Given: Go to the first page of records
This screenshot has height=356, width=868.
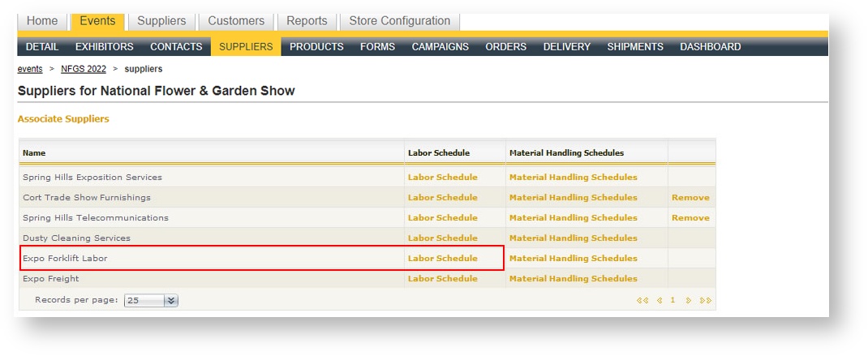Looking at the screenshot, I should click(642, 300).
